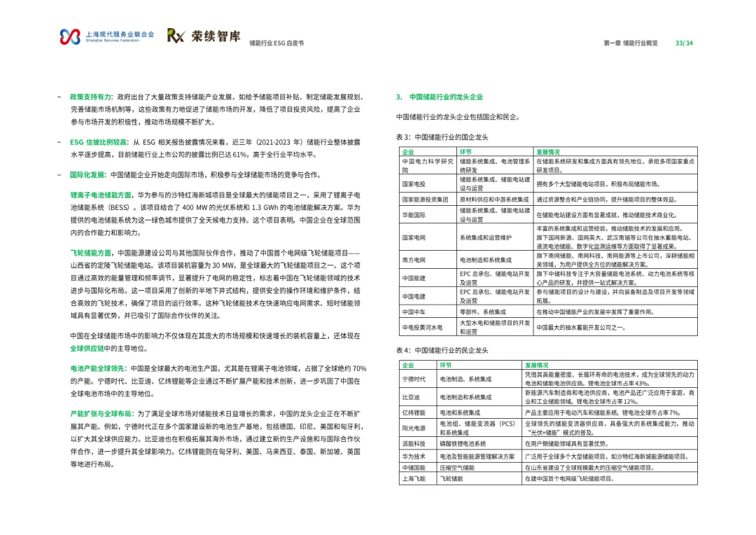Screen dimensions: 756x535
Task: Click the 企业 column header in Table 4
Action: click(418, 366)
